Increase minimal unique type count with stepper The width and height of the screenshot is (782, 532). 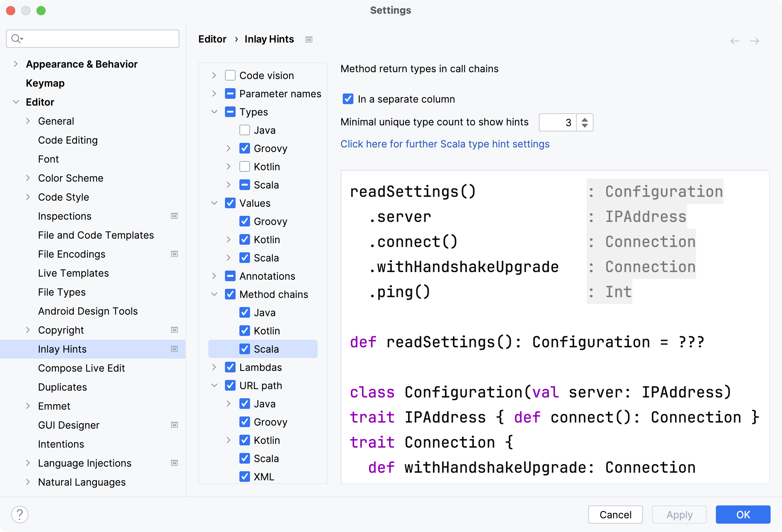(x=584, y=119)
